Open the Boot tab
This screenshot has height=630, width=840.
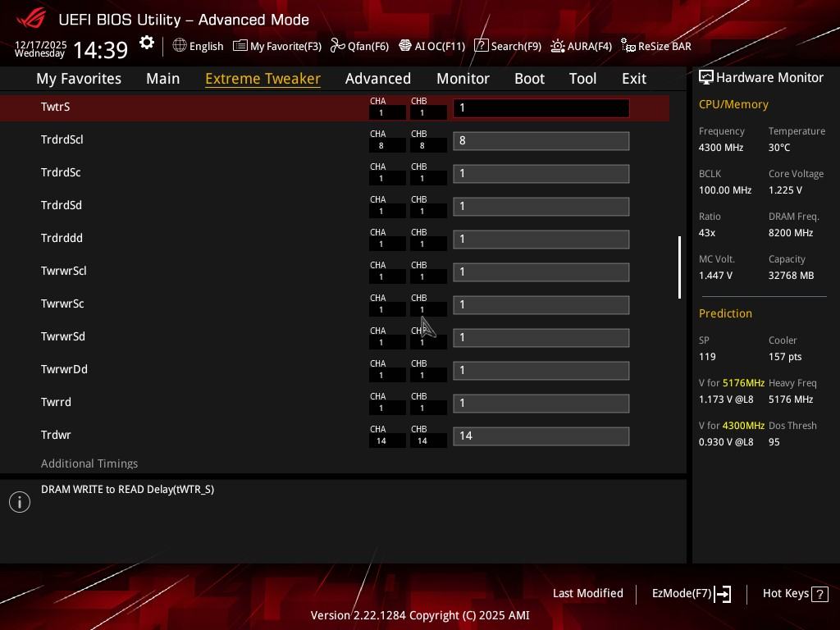(529, 79)
